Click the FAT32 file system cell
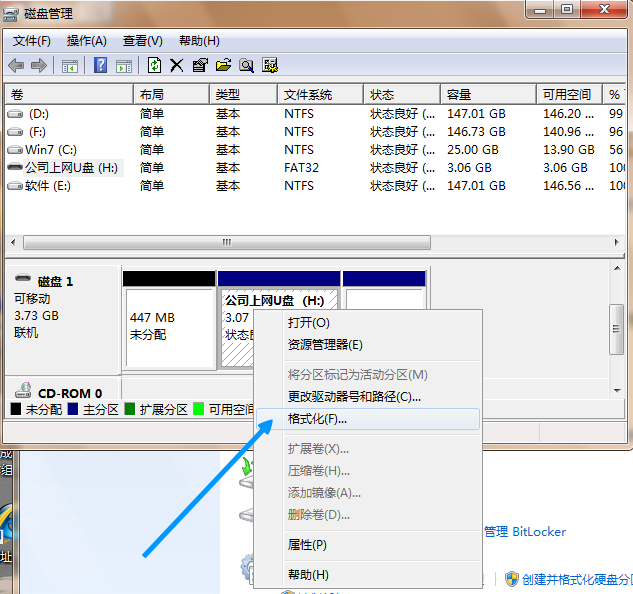The image size is (633, 594). point(301,168)
